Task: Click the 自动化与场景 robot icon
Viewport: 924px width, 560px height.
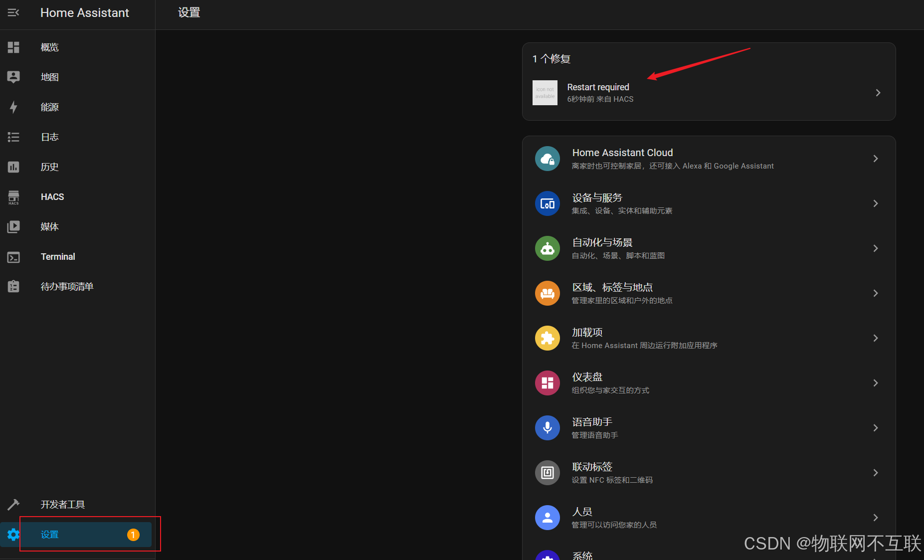Action: coord(548,248)
